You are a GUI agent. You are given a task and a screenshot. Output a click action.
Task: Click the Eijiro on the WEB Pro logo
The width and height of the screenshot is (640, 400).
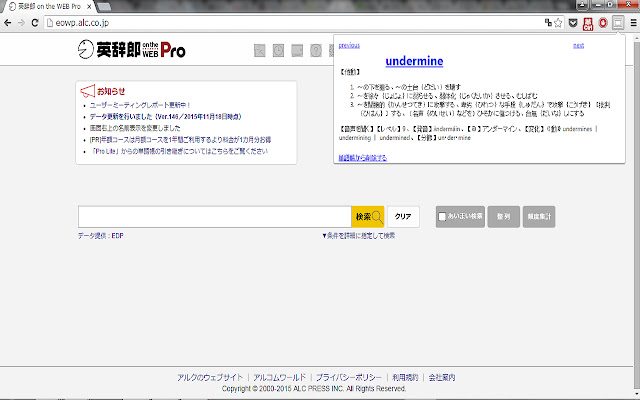click(131, 50)
